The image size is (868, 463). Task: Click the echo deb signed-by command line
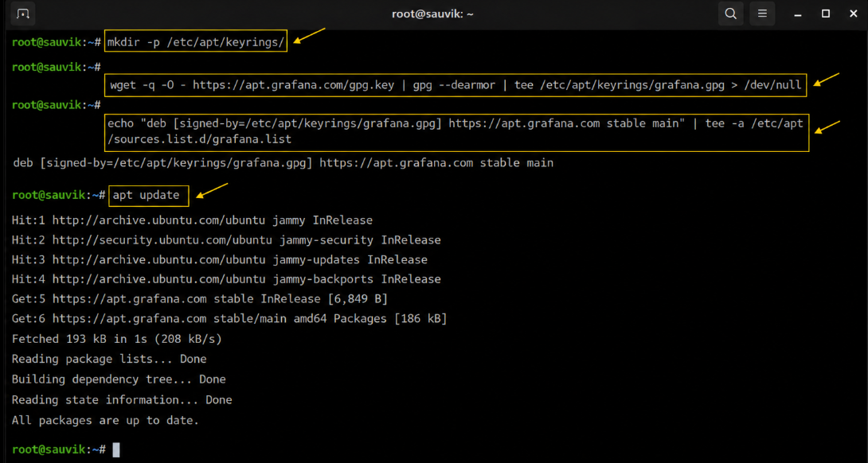(457, 131)
